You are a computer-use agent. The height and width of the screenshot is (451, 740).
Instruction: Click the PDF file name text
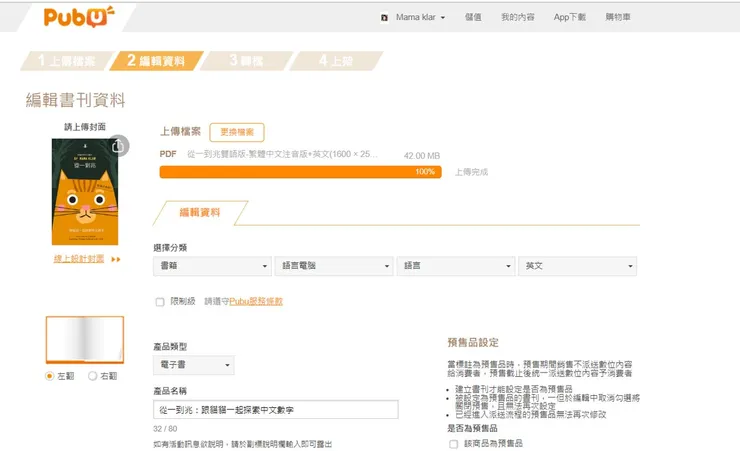click(x=282, y=154)
